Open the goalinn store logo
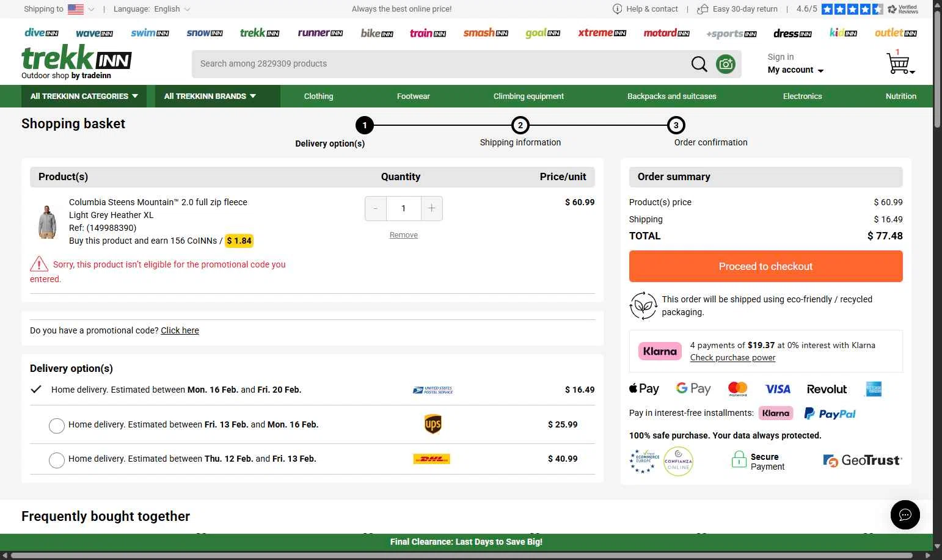942x560 pixels. [x=542, y=33]
